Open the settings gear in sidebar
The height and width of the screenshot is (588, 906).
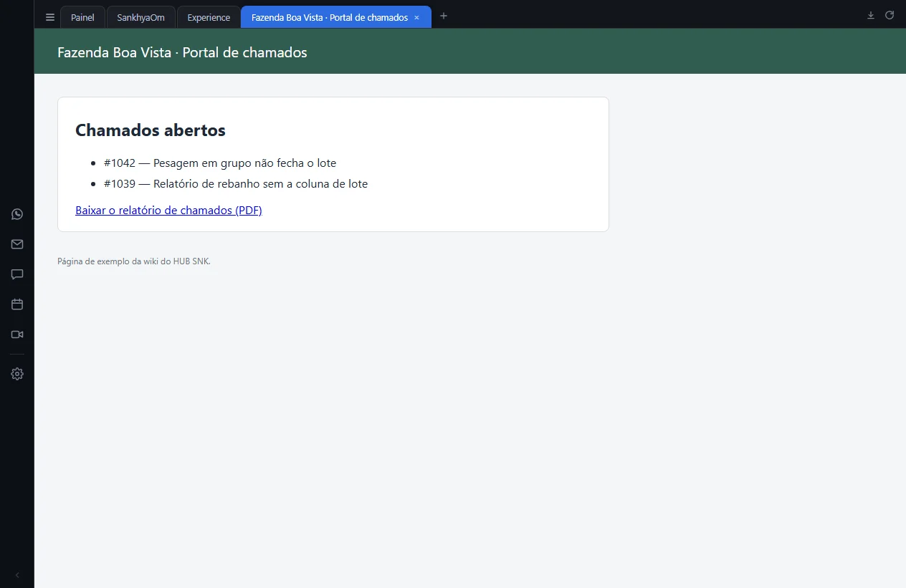pos(17,374)
